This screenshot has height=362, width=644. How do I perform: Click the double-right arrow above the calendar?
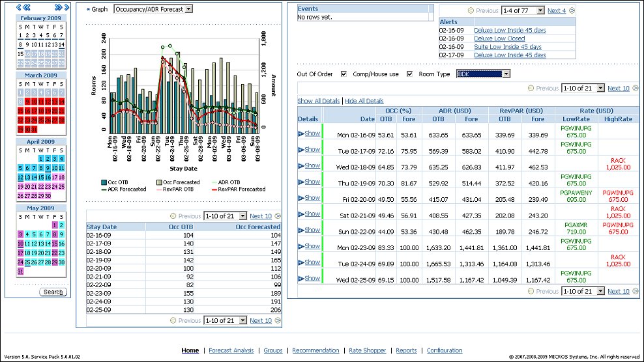coord(57,7)
